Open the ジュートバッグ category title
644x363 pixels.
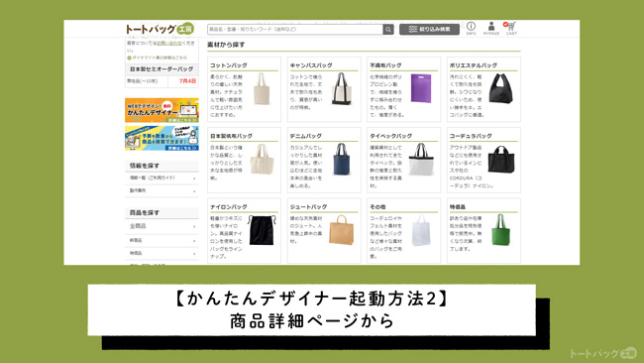(x=308, y=206)
